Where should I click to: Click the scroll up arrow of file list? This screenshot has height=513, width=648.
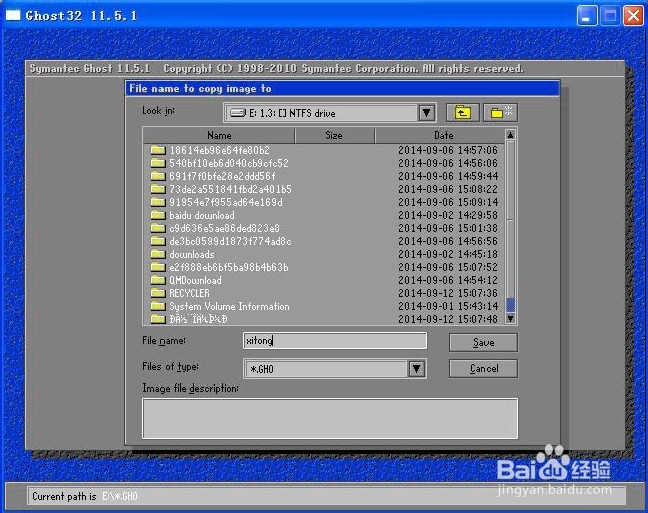[510, 135]
